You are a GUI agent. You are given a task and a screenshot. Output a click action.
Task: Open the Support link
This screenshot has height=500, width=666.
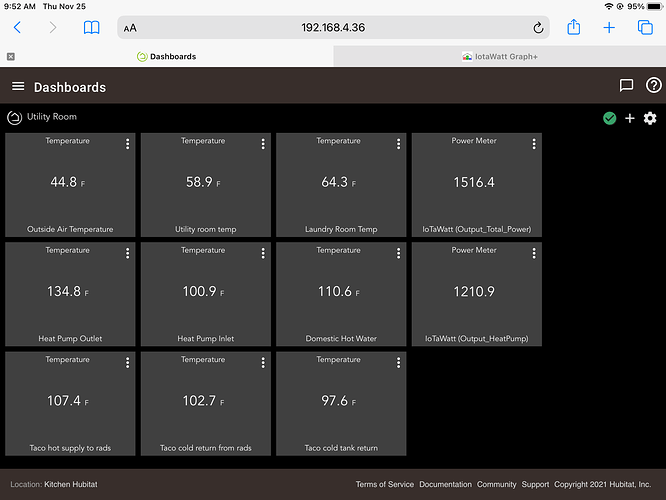coord(535,484)
